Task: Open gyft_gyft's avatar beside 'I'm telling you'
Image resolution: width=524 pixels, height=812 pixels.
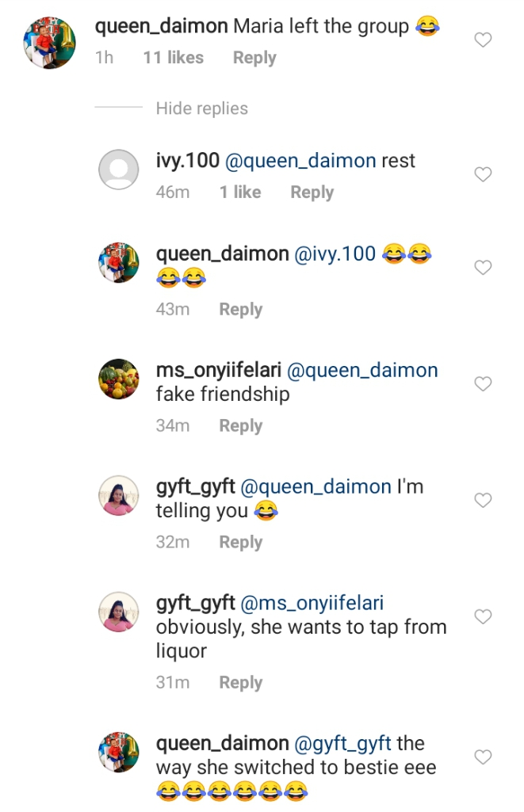Action: [119, 496]
